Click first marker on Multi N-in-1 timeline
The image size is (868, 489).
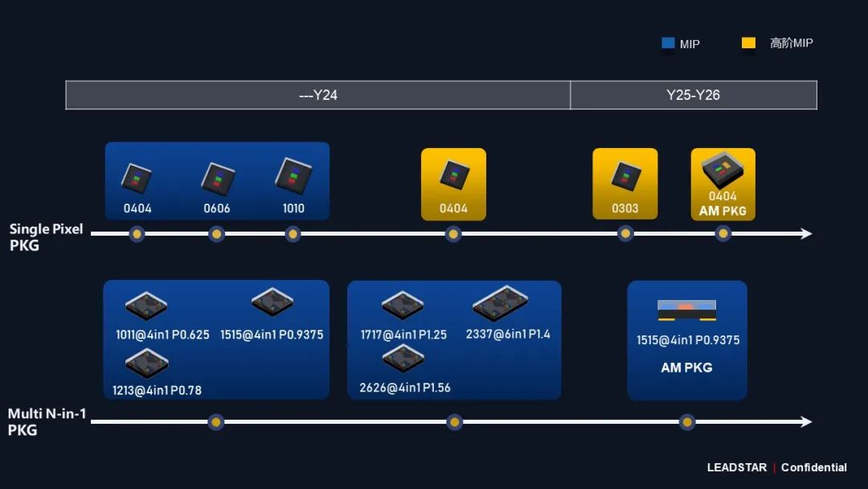tap(215, 422)
